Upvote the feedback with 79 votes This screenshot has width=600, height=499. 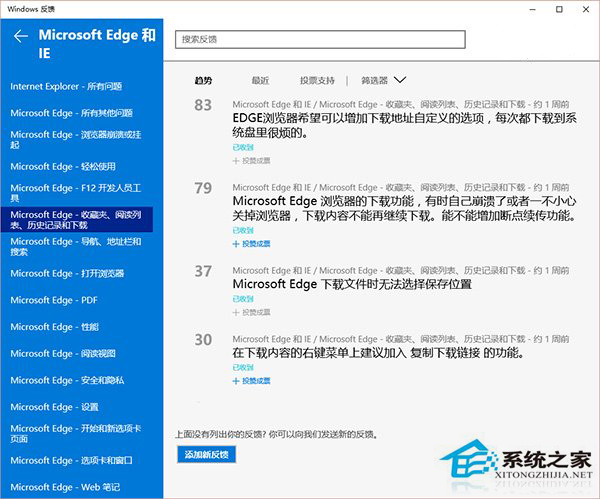[x=251, y=244]
